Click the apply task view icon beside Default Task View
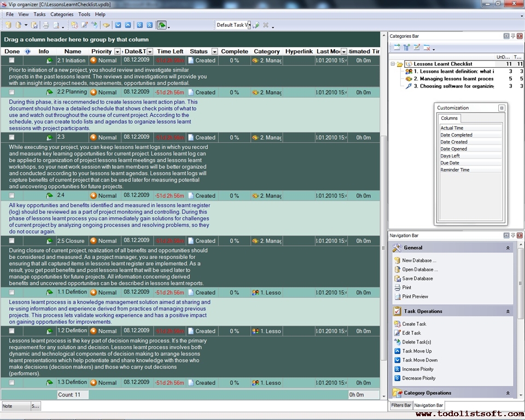525x420 pixels. click(256, 25)
